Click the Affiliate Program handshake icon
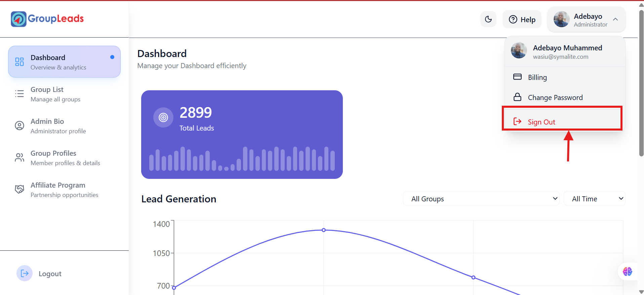Screen dimensions: 644x295 pyautogui.click(x=19, y=189)
